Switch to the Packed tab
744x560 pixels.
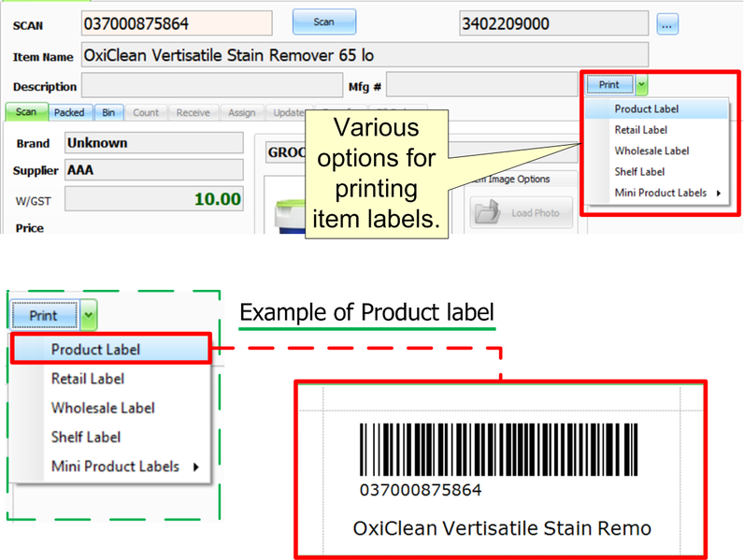click(69, 112)
